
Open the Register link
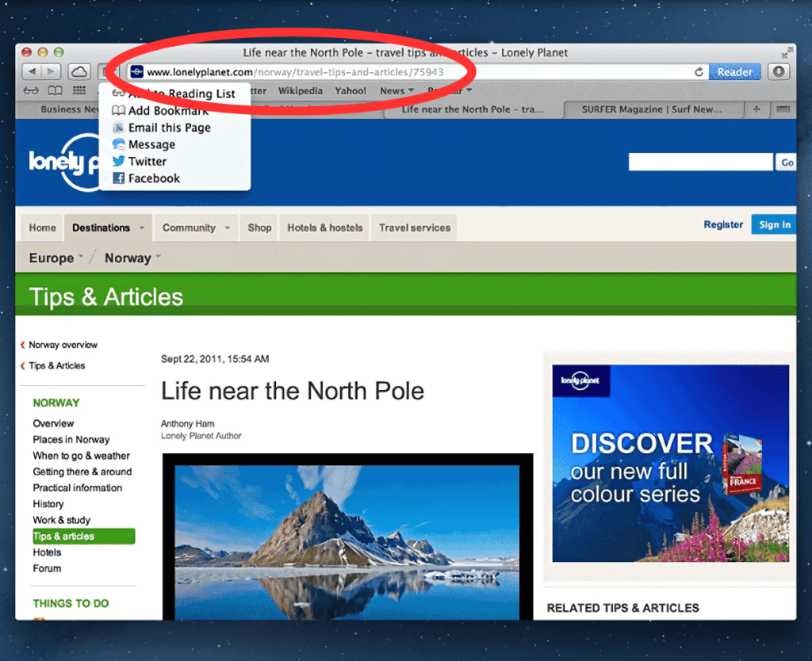723,225
